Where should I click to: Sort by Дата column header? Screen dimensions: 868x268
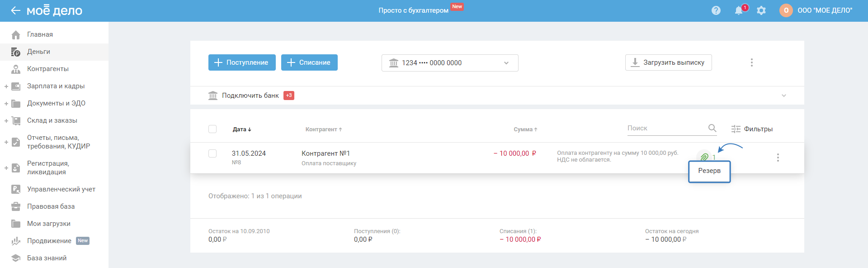[x=242, y=129]
